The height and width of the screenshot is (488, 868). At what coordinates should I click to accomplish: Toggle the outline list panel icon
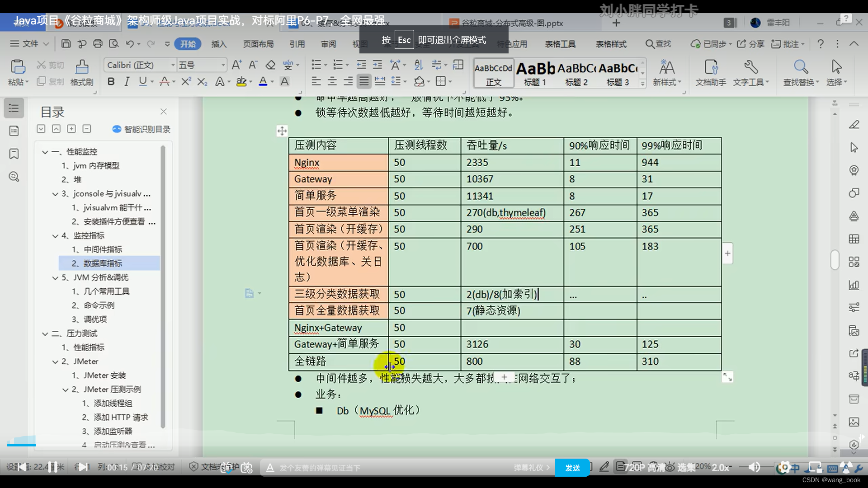[x=14, y=108]
